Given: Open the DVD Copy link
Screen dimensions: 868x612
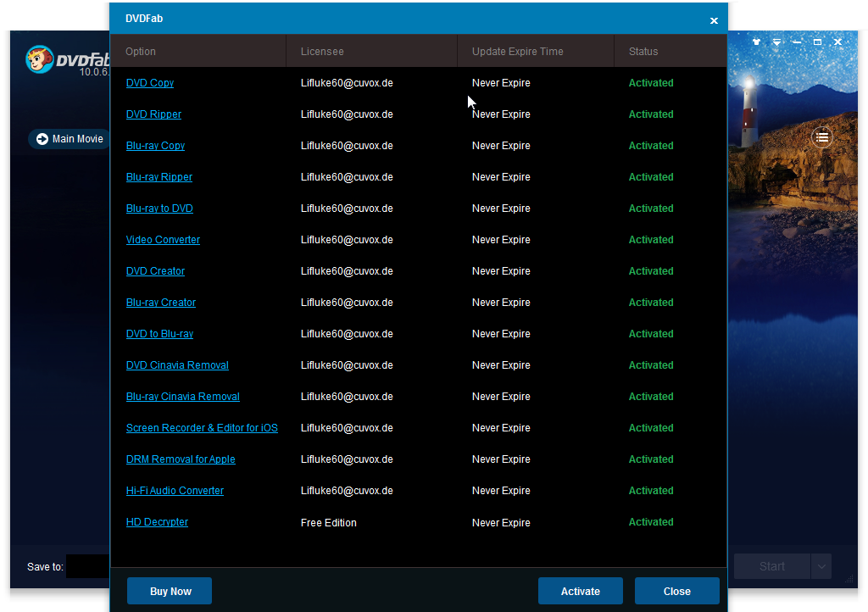Looking at the screenshot, I should (149, 82).
